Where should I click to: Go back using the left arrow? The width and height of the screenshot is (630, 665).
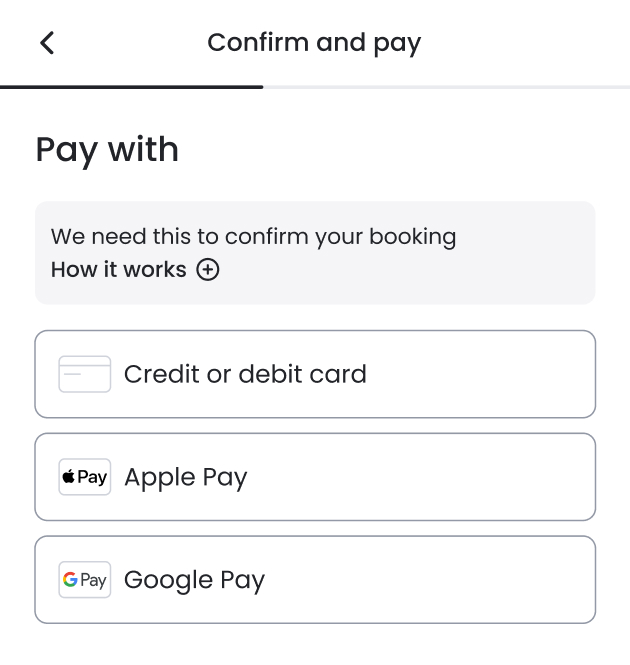tap(47, 43)
